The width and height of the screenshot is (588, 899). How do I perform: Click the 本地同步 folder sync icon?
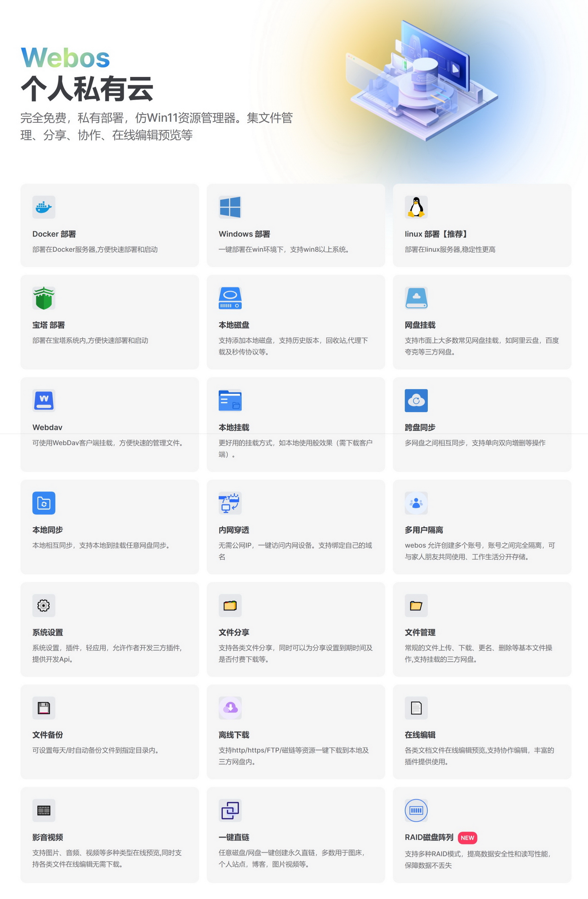pyautogui.click(x=44, y=503)
